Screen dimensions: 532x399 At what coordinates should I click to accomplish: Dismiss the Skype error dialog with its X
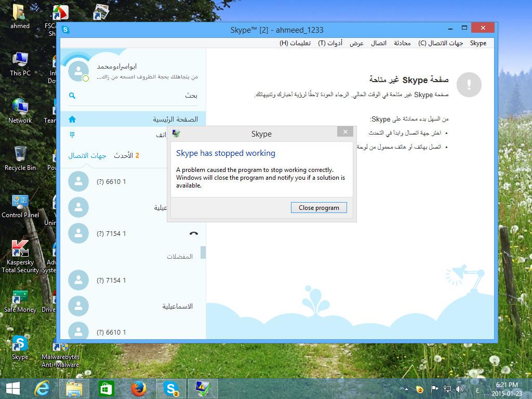(345, 131)
